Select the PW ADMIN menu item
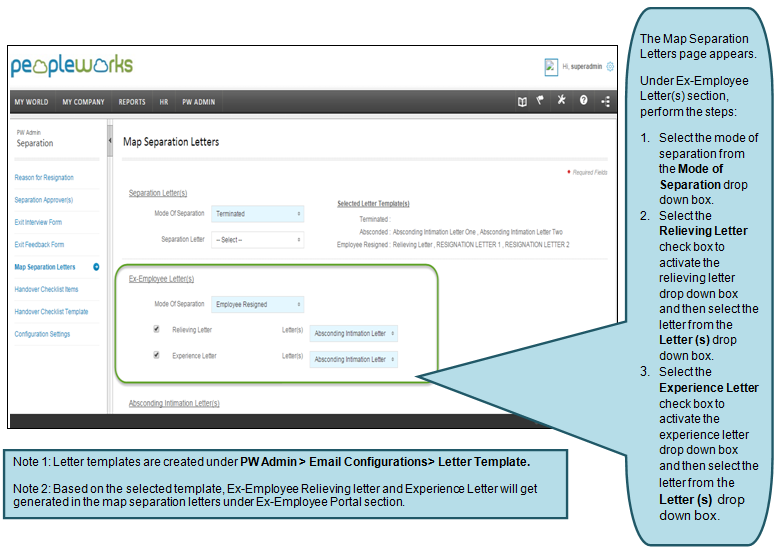This screenshot has height=555, width=774. coord(198,102)
